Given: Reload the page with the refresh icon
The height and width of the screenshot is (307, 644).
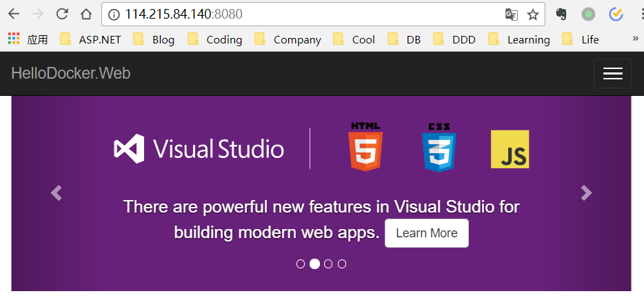Looking at the screenshot, I should click(62, 14).
